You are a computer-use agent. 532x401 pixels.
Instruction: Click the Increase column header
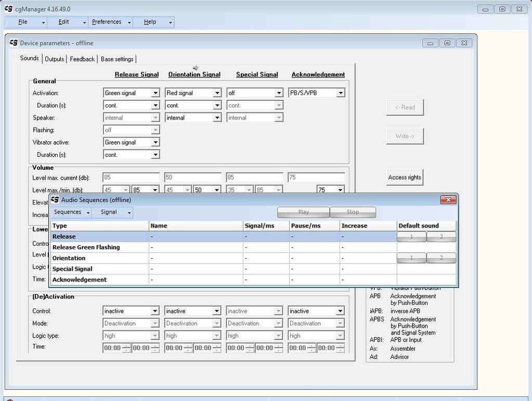(368, 226)
